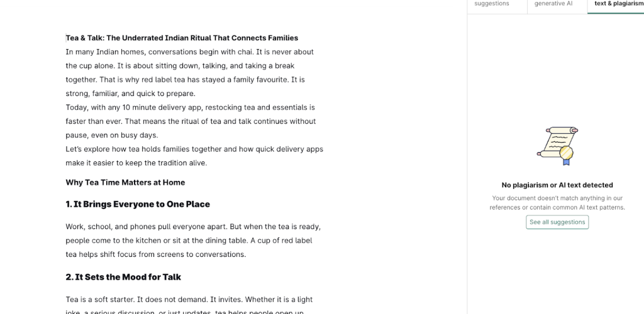Click the heading 2. It Sets the Mood for Talk
This screenshot has height=314, width=644.
[123, 277]
